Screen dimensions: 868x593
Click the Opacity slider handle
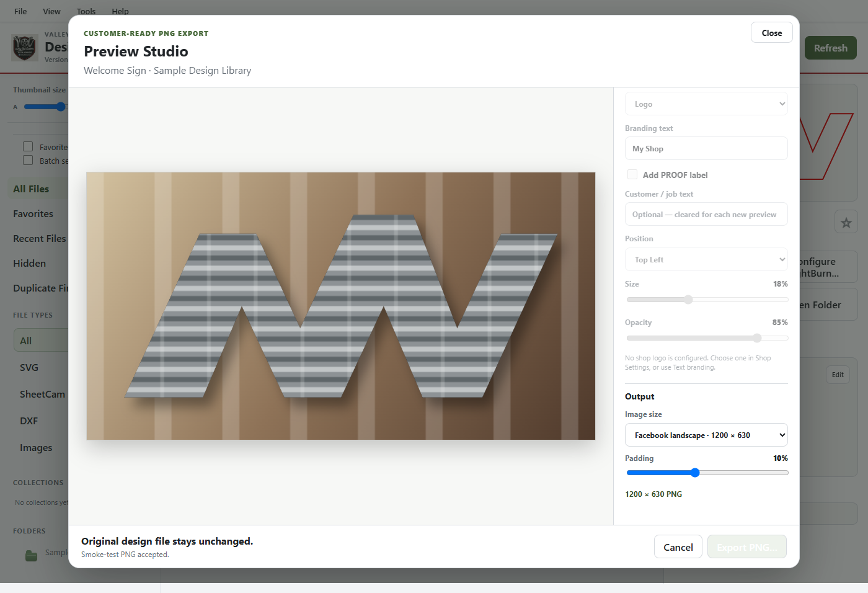pos(757,338)
